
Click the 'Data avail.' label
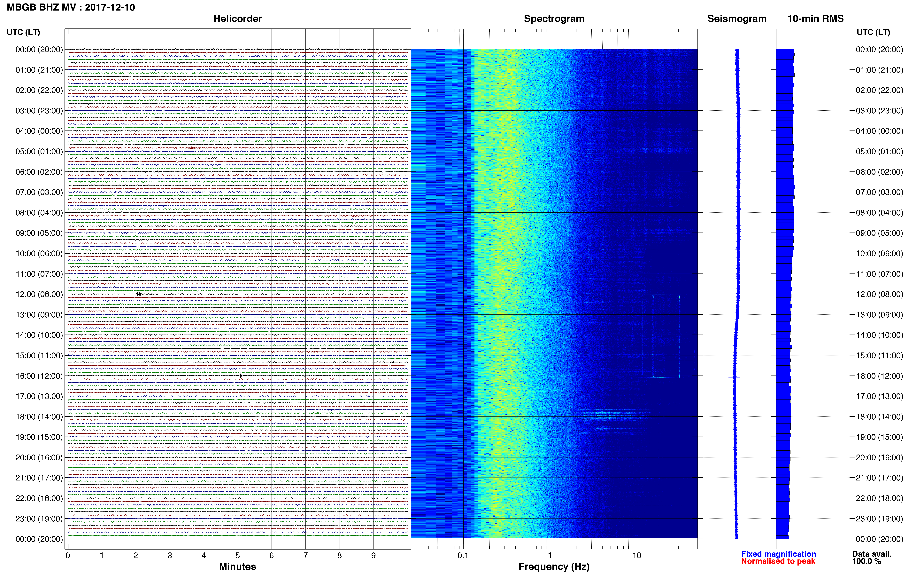click(872, 554)
